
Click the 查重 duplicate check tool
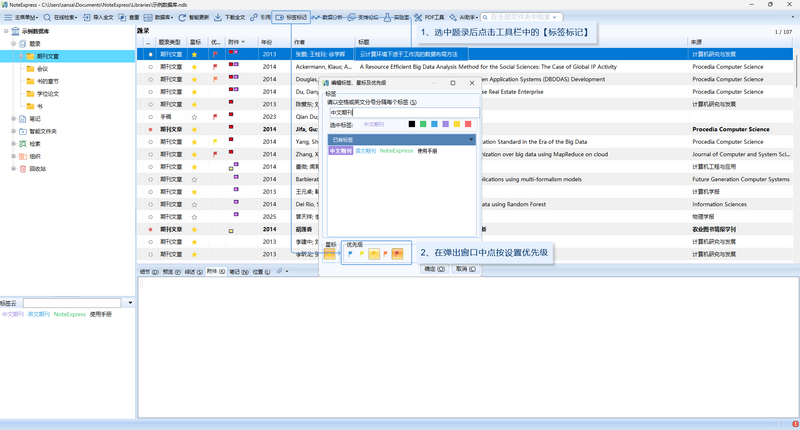tap(129, 17)
